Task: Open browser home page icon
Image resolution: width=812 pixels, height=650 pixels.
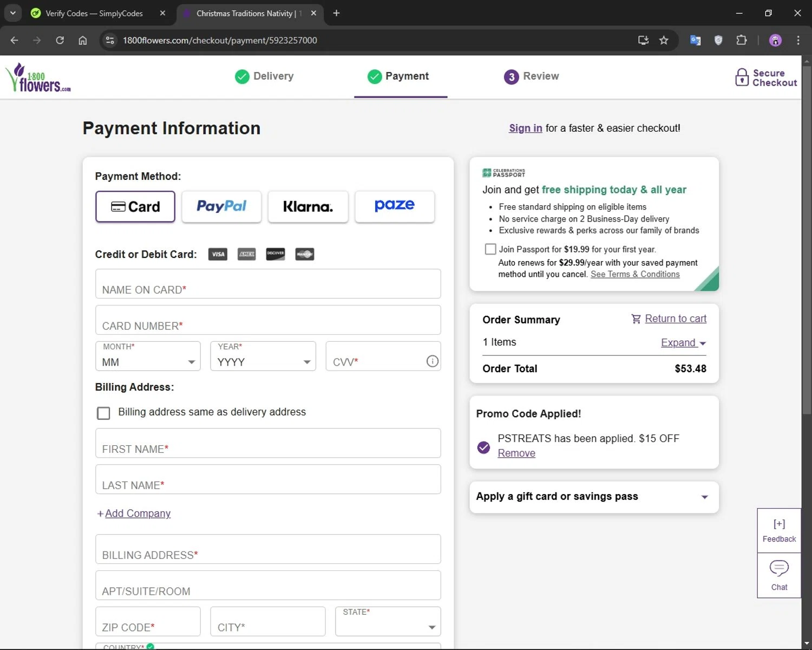Action: [83, 40]
